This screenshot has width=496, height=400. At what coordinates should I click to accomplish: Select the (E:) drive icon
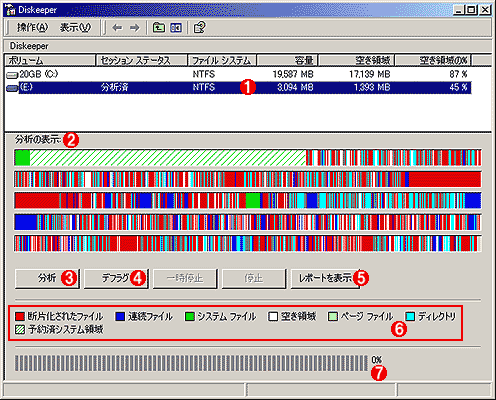(12, 88)
